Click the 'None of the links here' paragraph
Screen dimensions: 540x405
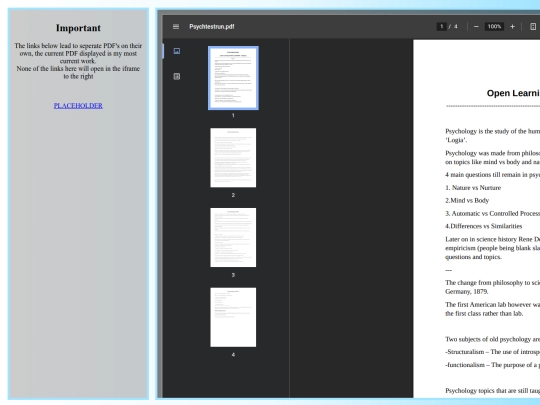78,72
